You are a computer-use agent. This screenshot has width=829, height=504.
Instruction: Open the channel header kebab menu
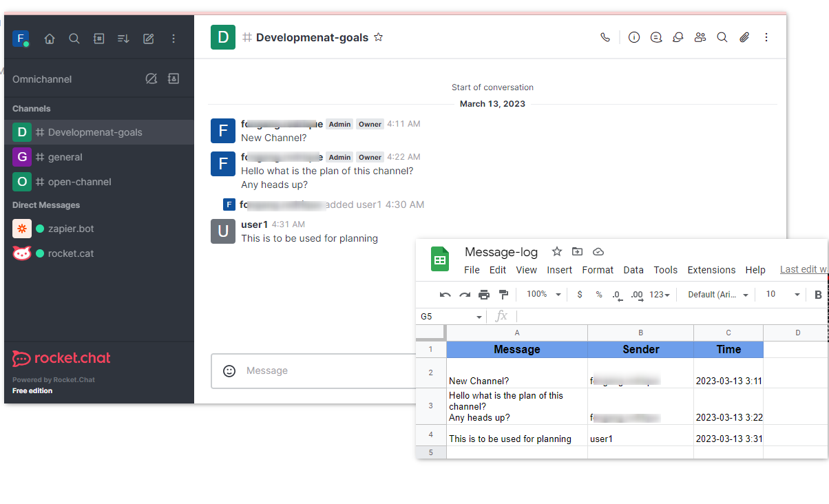[x=766, y=37]
